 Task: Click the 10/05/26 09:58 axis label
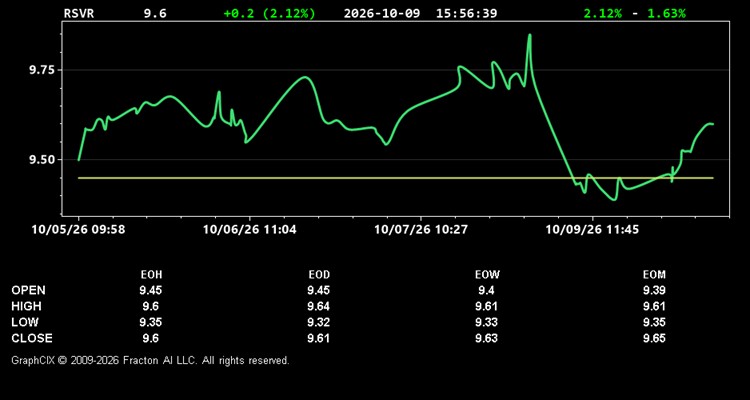coord(78,230)
